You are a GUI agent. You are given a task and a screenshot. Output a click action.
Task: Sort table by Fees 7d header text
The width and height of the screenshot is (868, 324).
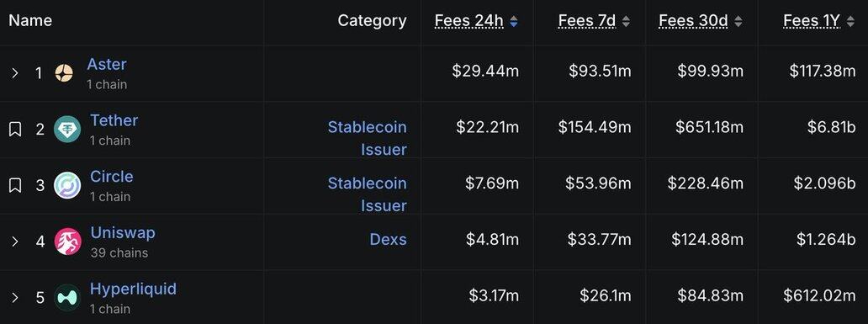coord(587,21)
